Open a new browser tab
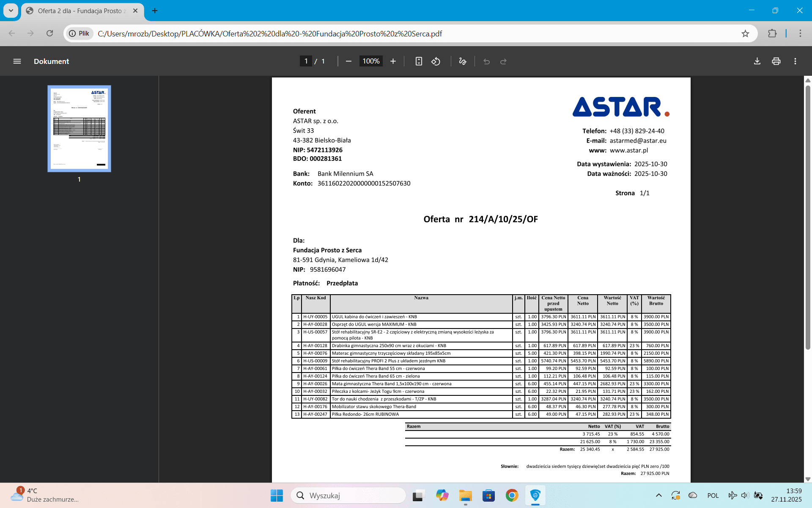 155,11
